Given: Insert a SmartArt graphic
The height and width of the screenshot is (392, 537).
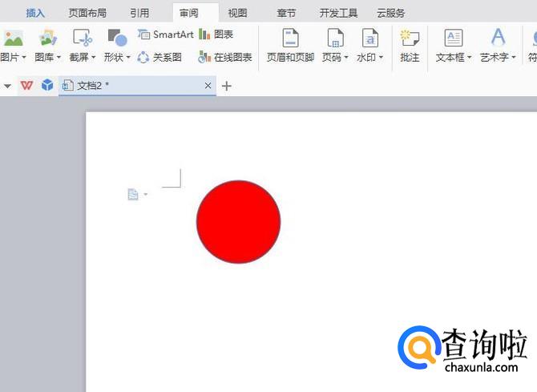Looking at the screenshot, I should (165, 34).
